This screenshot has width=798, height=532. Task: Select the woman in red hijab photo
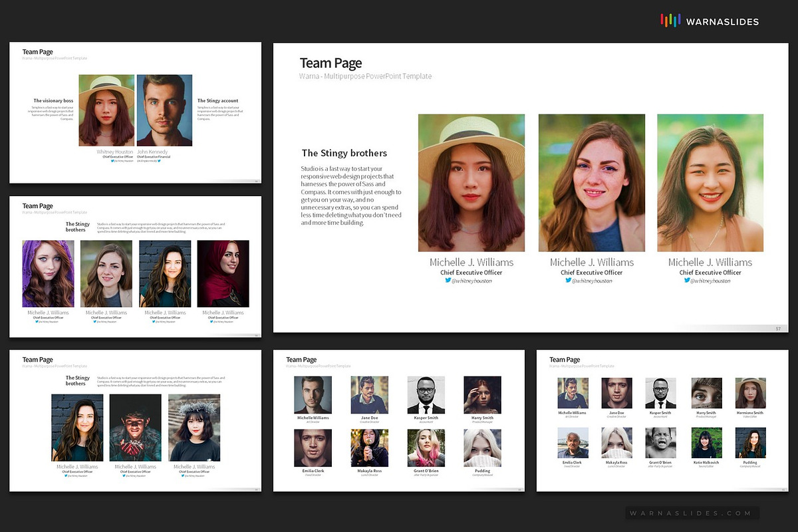tap(223, 274)
